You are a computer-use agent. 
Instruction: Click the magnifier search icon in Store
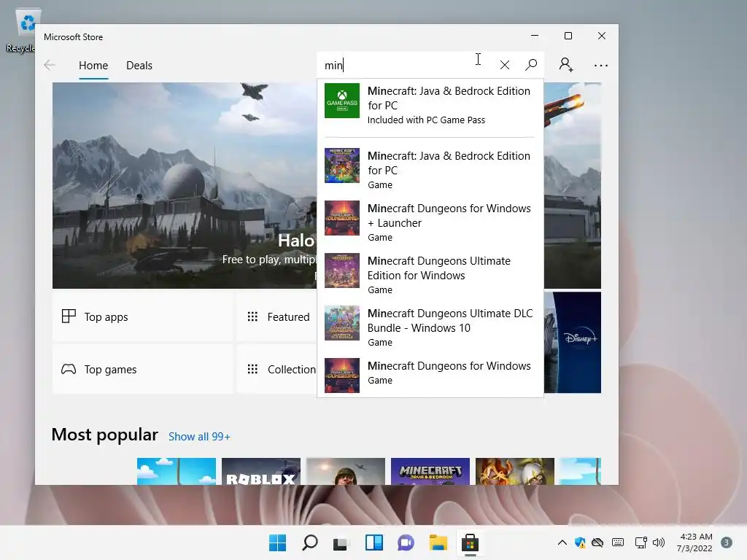[531, 65]
